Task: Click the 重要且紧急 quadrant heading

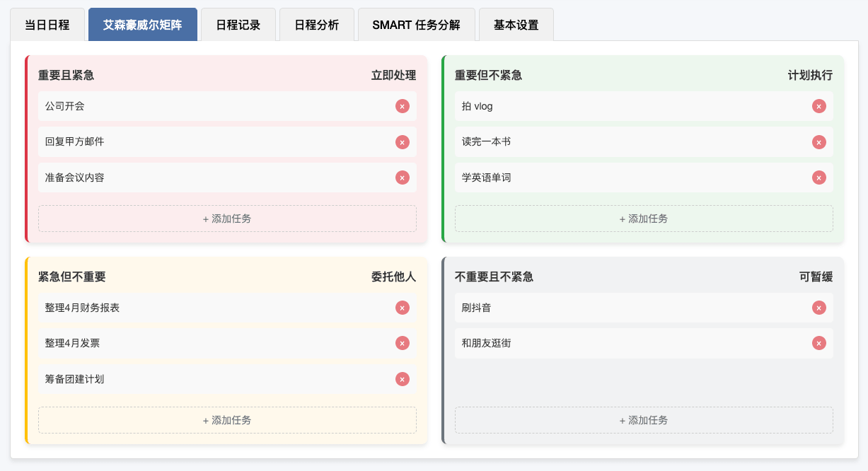Action: [66, 76]
